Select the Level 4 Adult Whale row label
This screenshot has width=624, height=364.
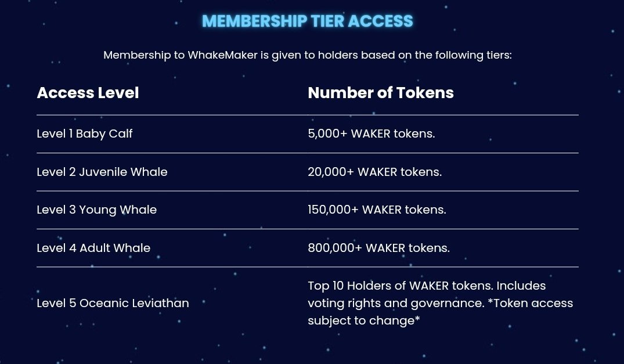93,248
